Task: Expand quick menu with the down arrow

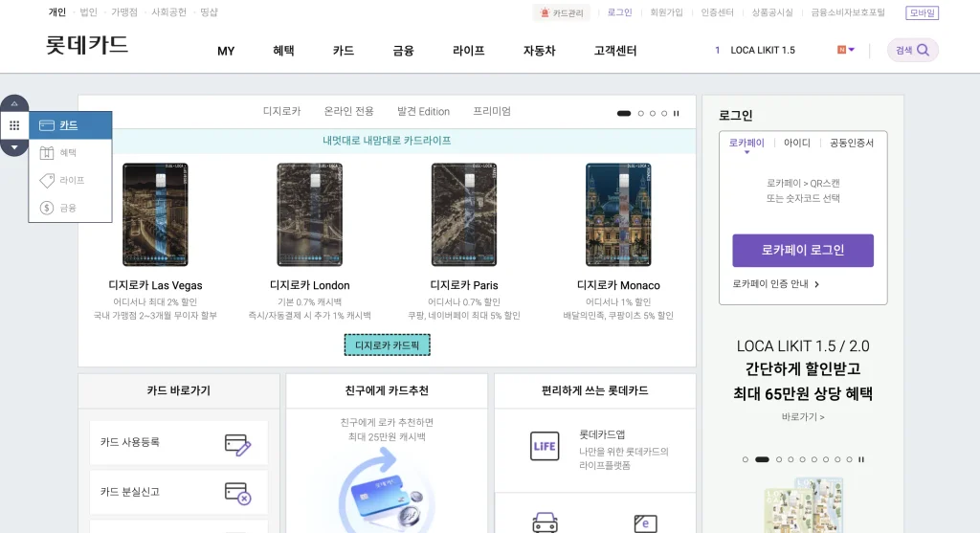Action: coord(14,147)
